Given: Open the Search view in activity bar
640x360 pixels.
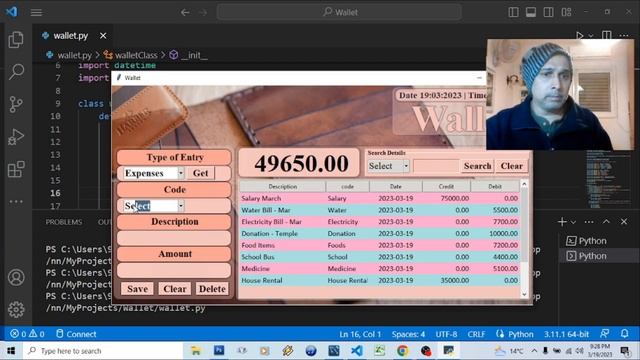Looking at the screenshot, I should click(16, 71).
